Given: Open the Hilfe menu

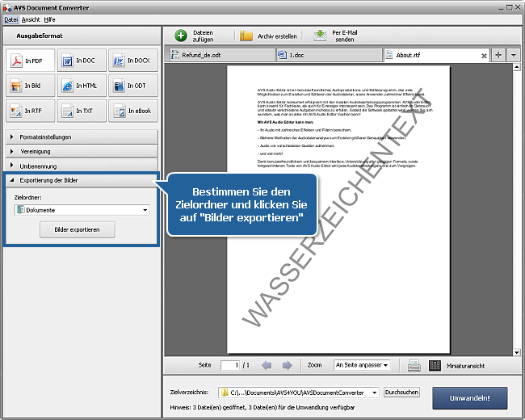Looking at the screenshot, I should 49,19.
